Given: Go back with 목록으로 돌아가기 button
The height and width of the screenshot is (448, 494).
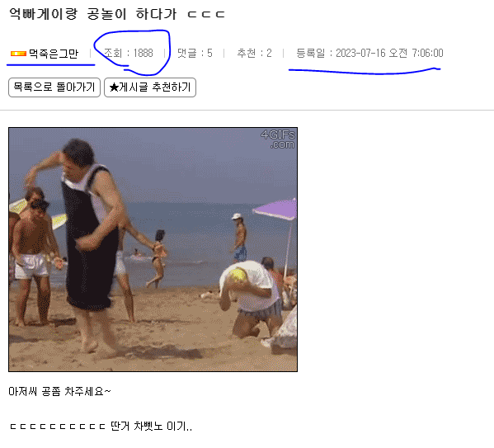Looking at the screenshot, I should click(x=54, y=87).
